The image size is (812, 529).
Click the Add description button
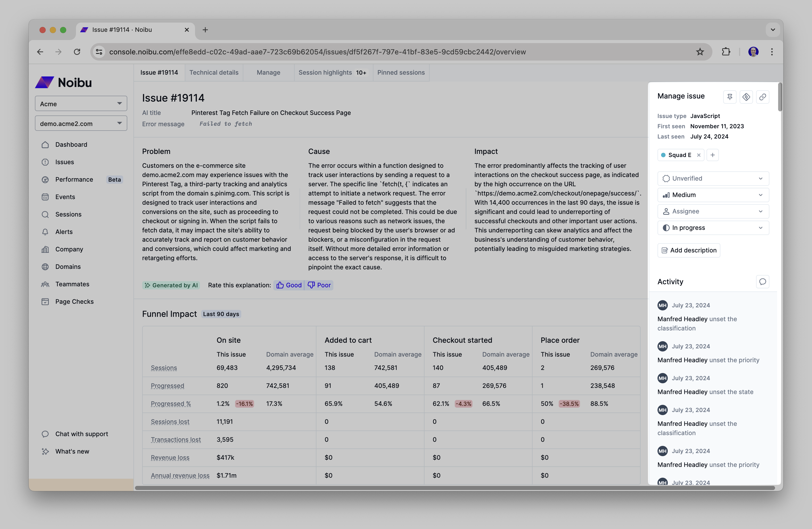click(x=689, y=250)
